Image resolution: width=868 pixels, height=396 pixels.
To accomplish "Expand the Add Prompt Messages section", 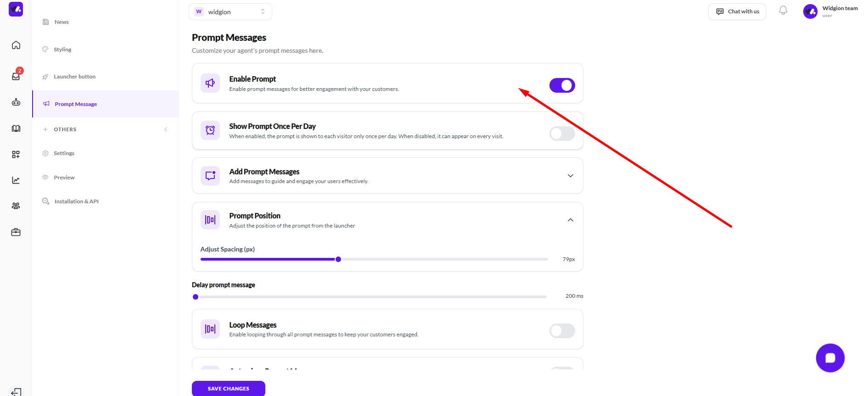I will click(570, 176).
